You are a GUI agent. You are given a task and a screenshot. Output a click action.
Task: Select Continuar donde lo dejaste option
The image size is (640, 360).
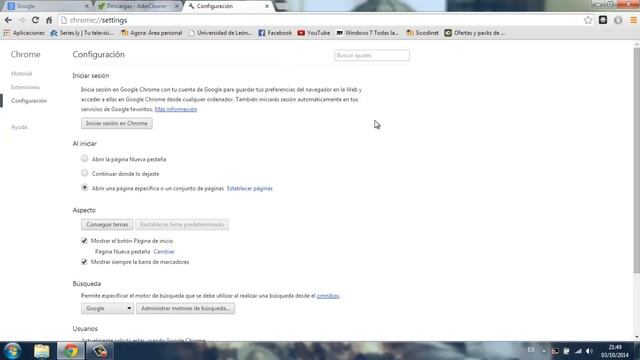(x=84, y=173)
